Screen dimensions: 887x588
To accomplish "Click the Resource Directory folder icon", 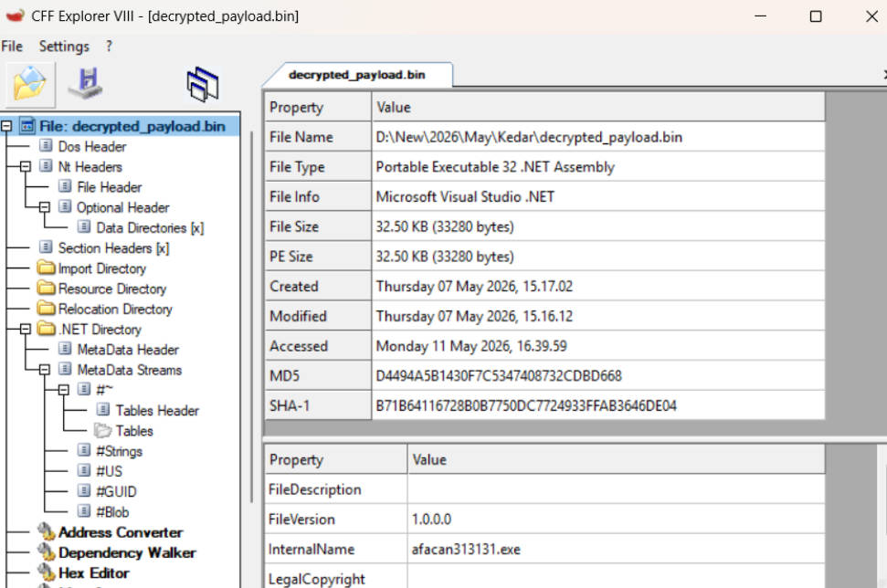I will click(x=46, y=288).
